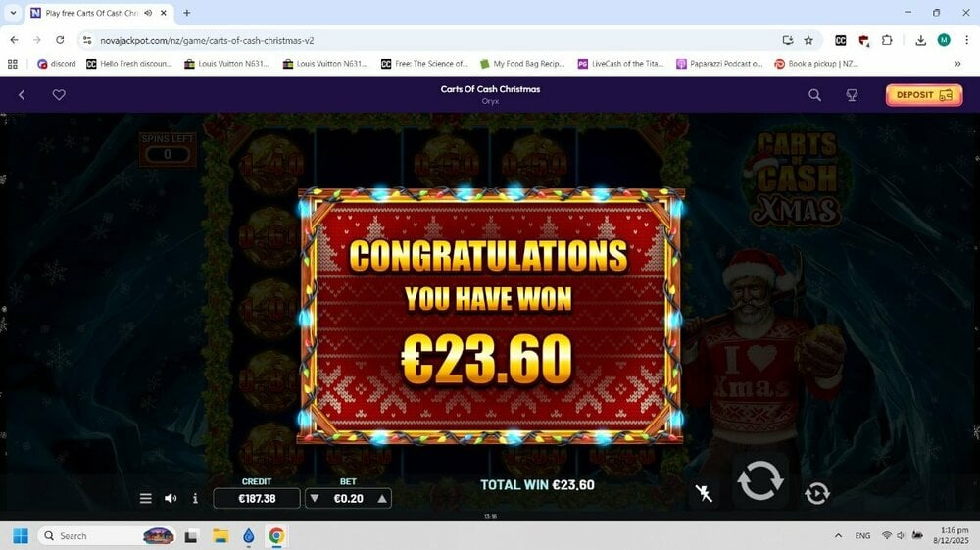Spin the reels with the spin button
Viewport: 980px width, 550px height.
tap(760, 480)
